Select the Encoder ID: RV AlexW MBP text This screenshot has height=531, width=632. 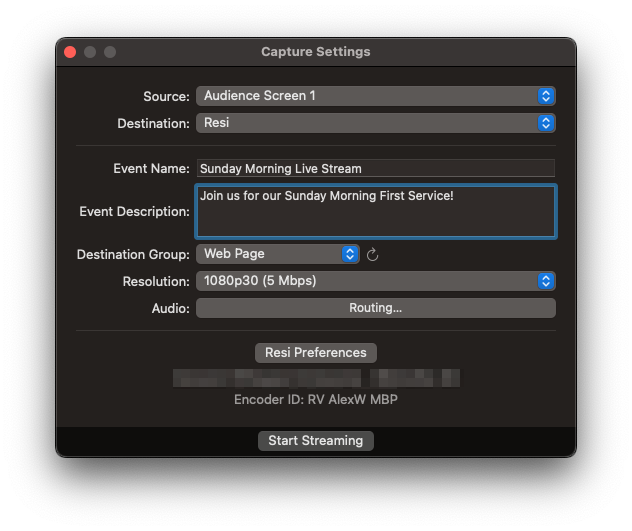click(x=316, y=400)
